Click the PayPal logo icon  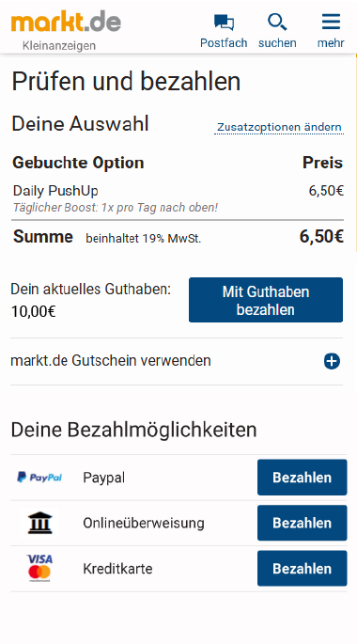pyautogui.click(x=39, y=478)
